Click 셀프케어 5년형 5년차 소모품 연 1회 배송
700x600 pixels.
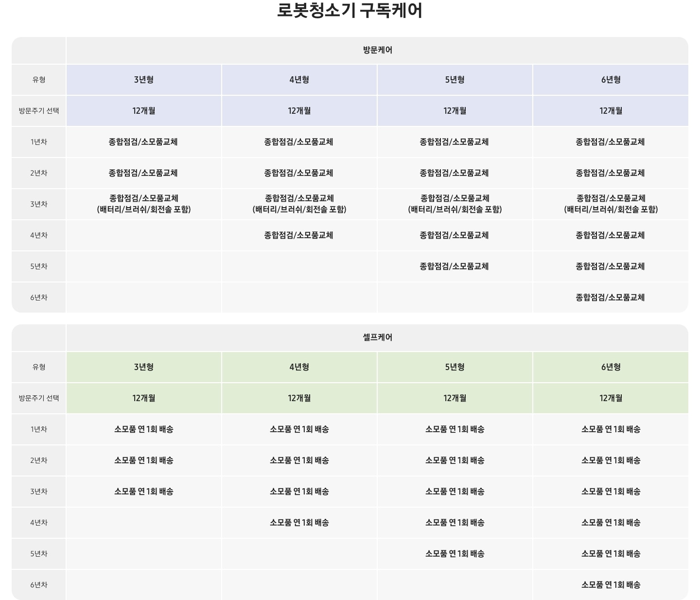pos(455,554)
